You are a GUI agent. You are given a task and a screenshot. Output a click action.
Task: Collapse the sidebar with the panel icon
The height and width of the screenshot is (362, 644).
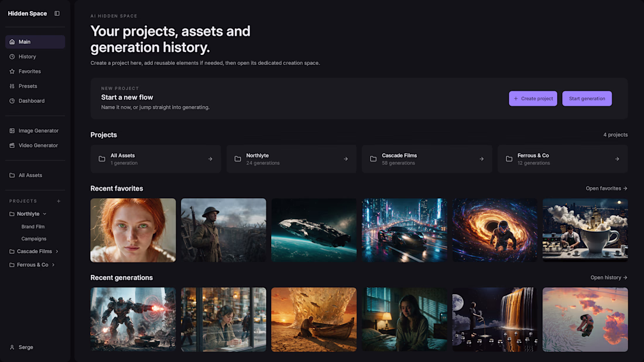coord(57,13)
